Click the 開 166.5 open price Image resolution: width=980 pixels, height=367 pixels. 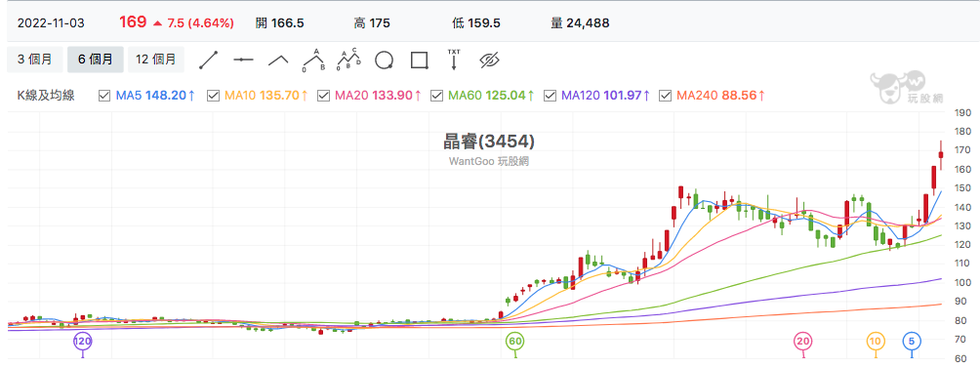[280, 23]
